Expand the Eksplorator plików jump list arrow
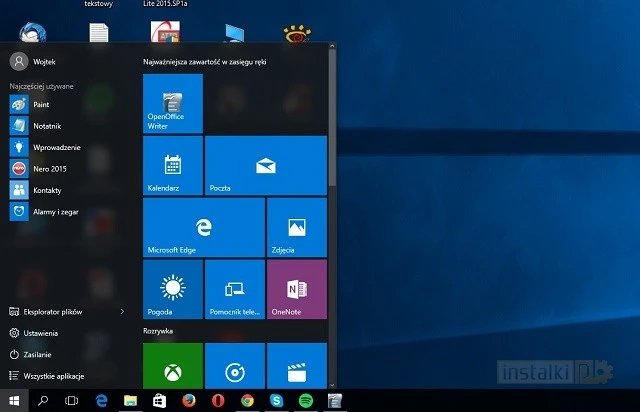 tap(122, 312)
